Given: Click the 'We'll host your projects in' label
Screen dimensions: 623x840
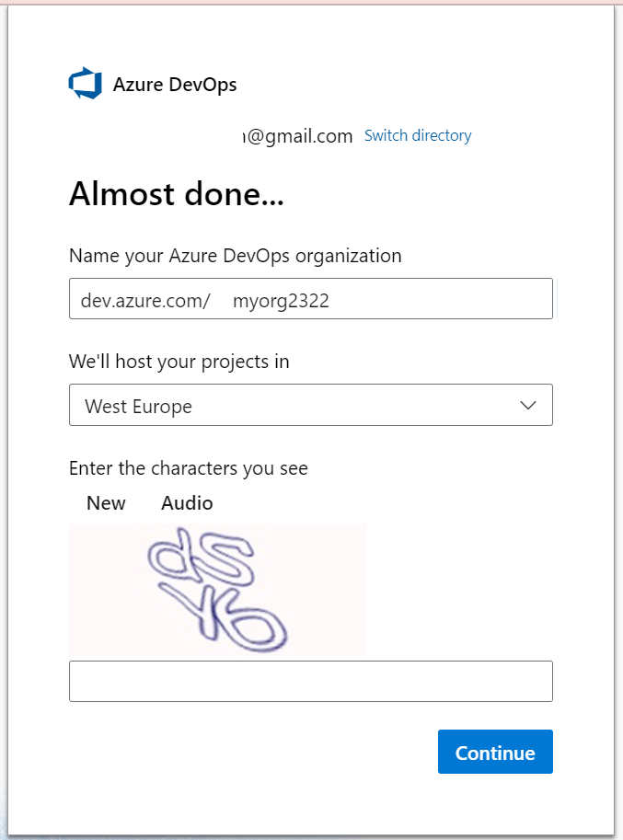Looking at the screenshot, I should 179,362.
